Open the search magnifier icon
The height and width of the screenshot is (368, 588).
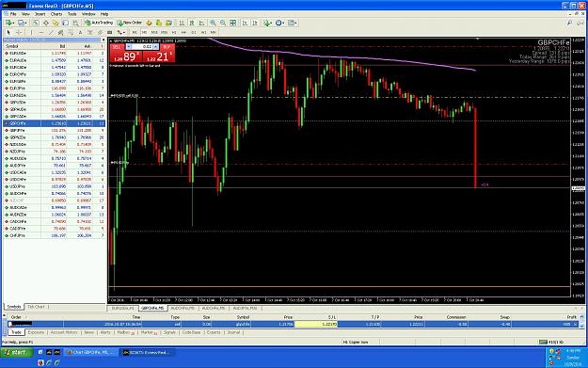(569, 23)
